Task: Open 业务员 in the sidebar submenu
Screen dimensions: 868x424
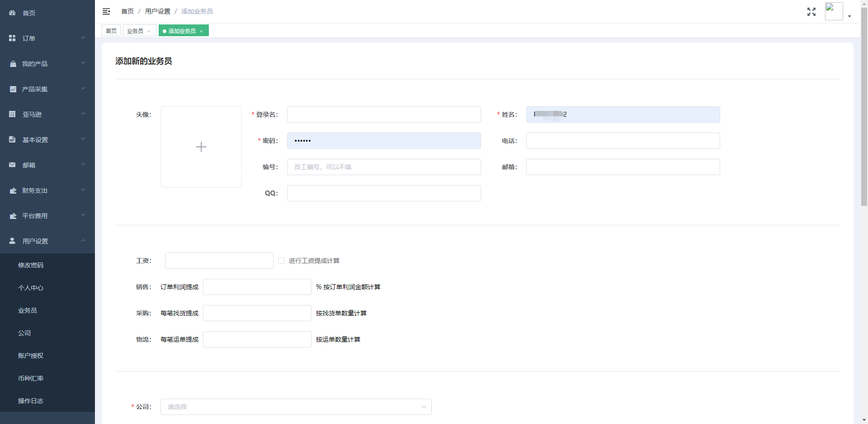Action: tap(28, 310)
